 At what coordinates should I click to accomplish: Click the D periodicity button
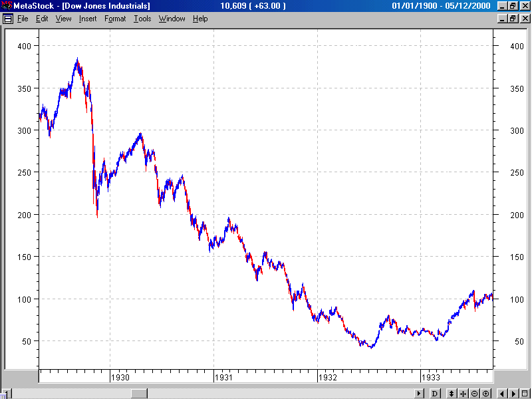(x=435, y=394)
